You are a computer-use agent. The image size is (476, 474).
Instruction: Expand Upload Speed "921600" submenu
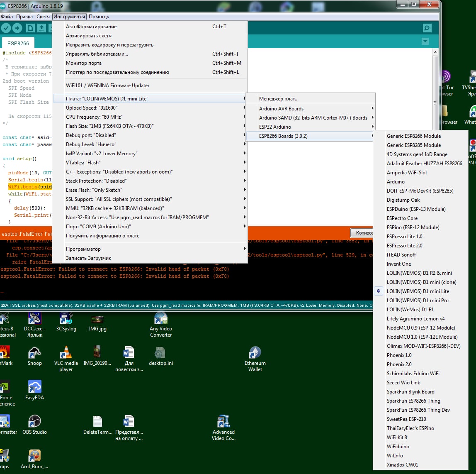pyautogui.click(x=150, y=108)
